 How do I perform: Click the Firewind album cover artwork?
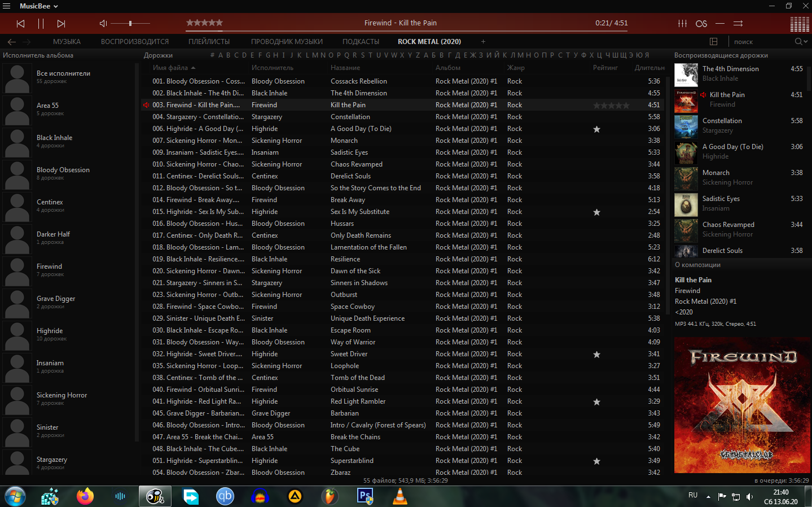pos(742,405)
